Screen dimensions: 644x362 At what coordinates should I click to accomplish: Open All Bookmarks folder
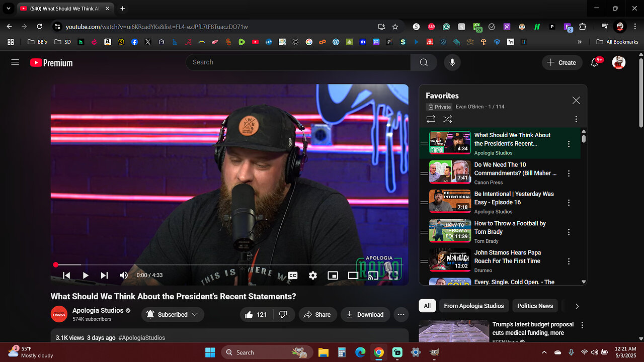pyautogui.click(x=617, y=42)
